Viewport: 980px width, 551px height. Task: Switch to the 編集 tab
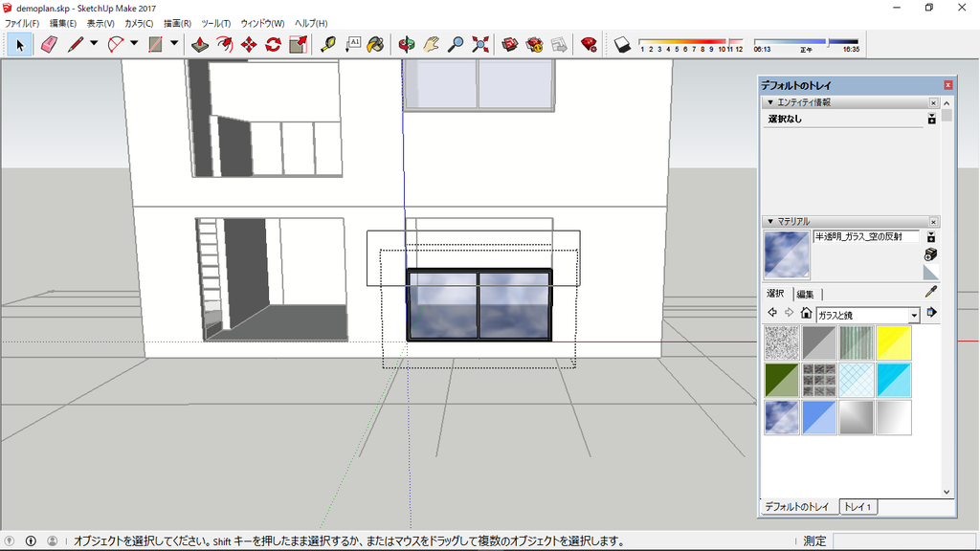click(x=806, y=295)
